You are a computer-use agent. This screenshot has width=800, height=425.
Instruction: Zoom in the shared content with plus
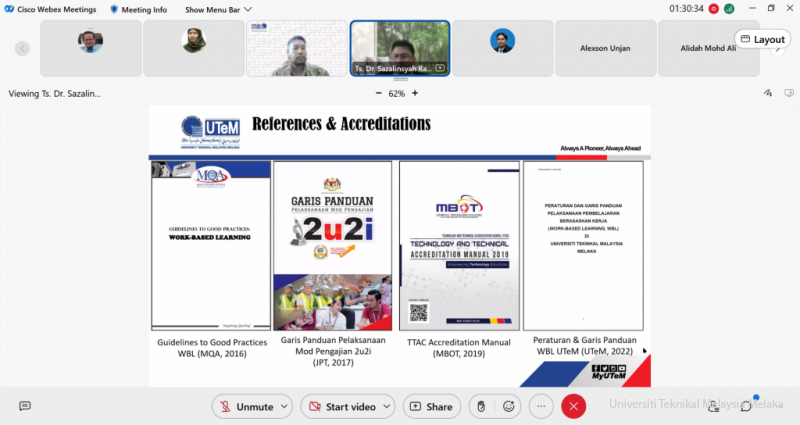pos(415,93)
